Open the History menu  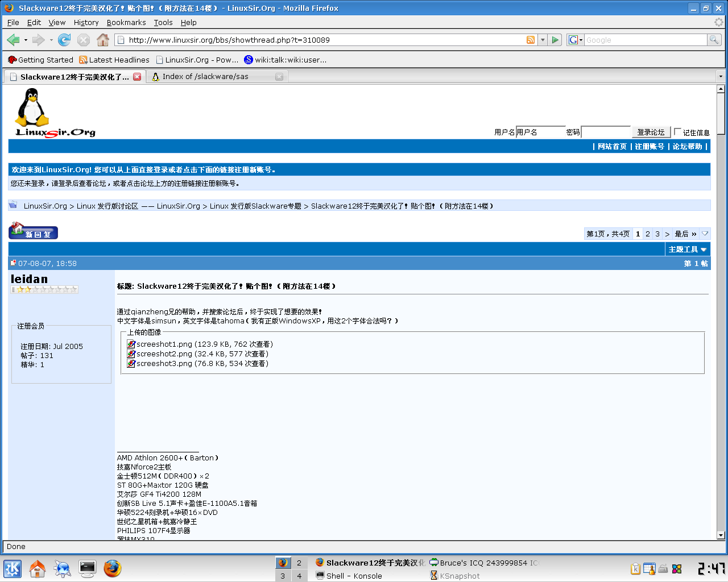click(x=86, y=22)
